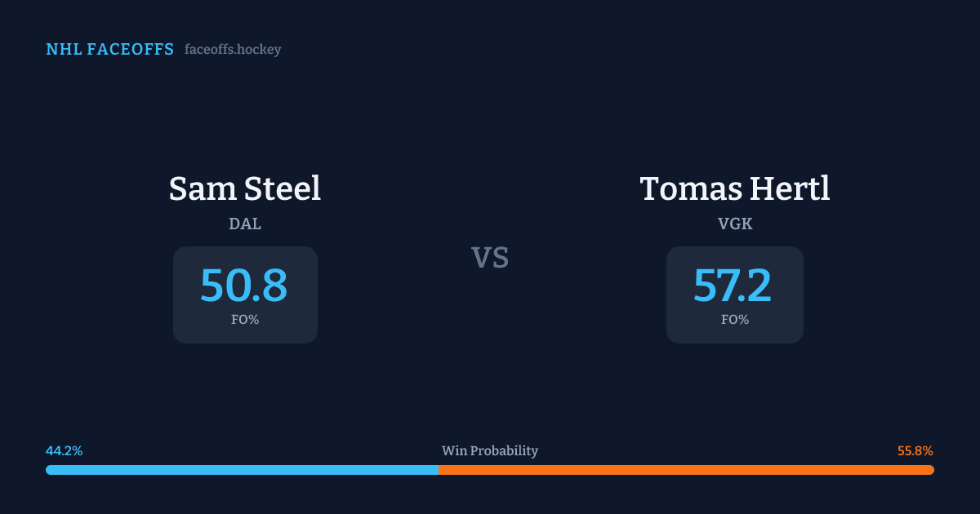Image resolution: width=980 pixels, height=514 pixels.
Task: Click the far right end of orange bar
Action: pyautogui.click(x=931, y=470)
